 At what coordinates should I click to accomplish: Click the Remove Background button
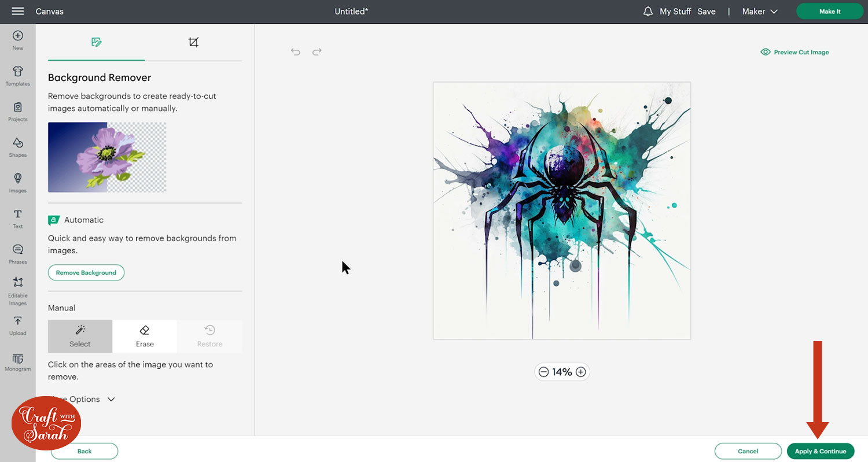click(x=86, y=272)
